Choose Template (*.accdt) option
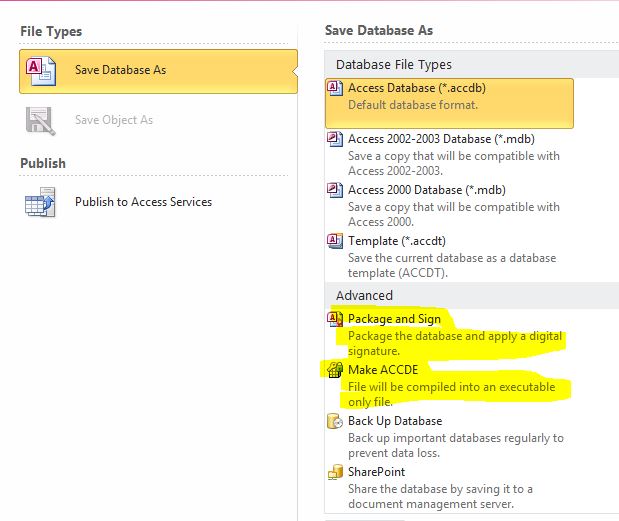The width and height of the screenshot is (619, 521). pyautogui.click(x=449, y=256)
